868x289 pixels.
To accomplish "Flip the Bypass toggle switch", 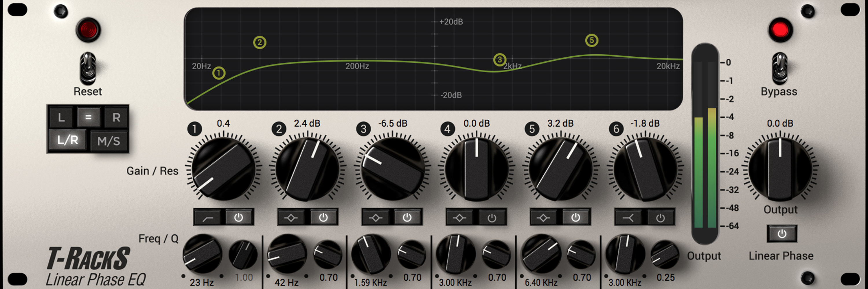I will (x=779, y=68).
